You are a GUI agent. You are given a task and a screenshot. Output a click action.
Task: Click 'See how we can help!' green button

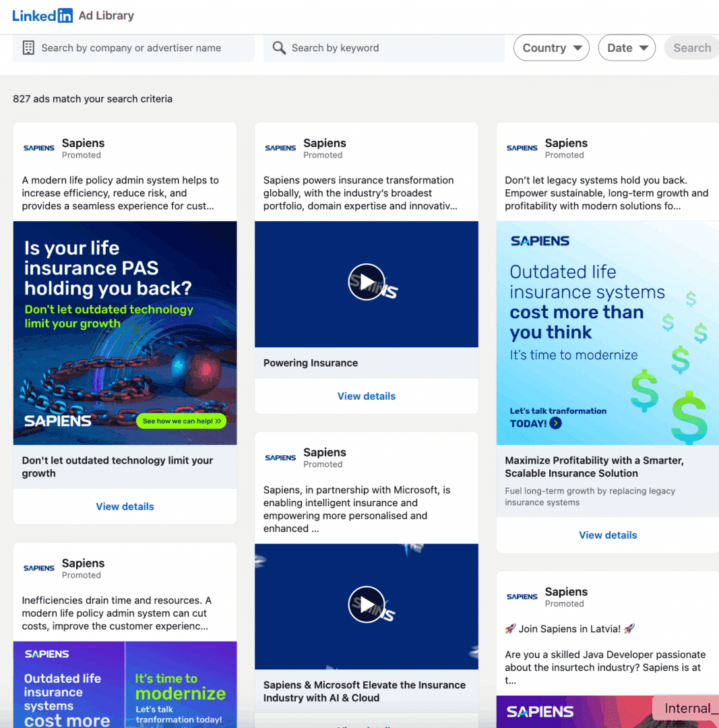[x=181, y=421]
